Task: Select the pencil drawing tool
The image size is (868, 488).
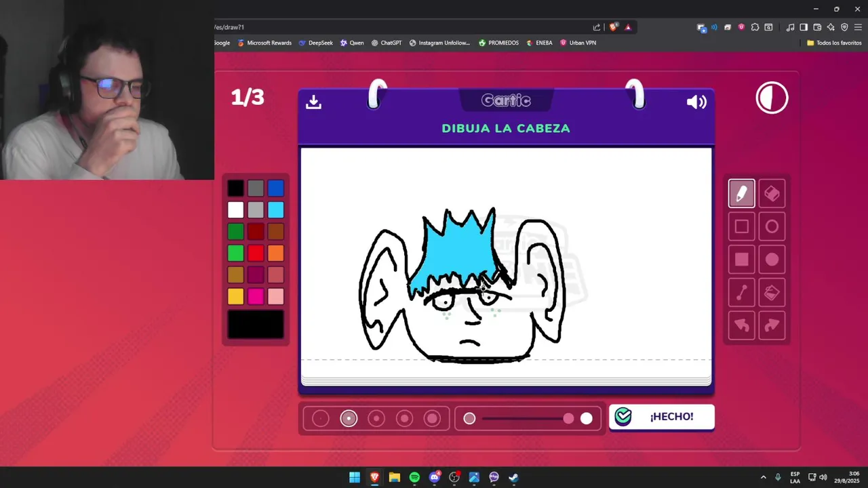Action: 741,194
